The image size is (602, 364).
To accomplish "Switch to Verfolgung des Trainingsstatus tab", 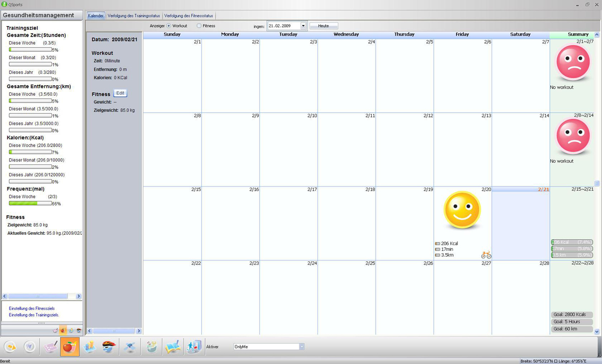I will [133, 16].
